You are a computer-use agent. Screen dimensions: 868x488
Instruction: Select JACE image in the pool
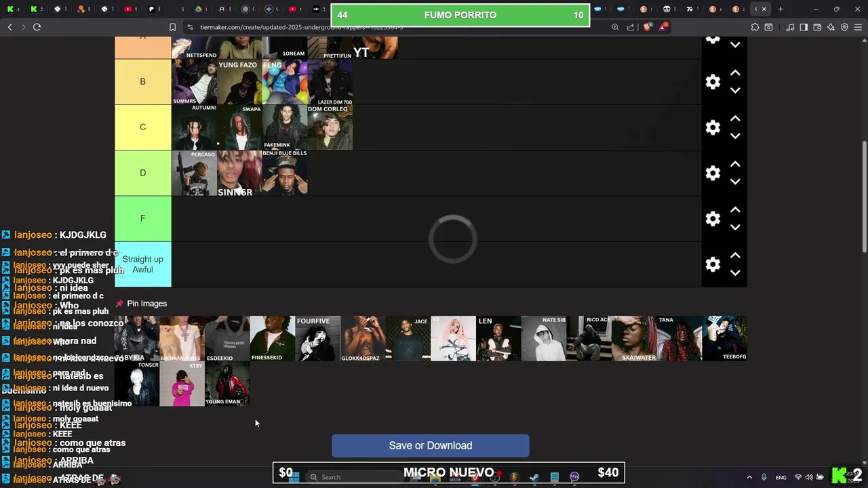408,338
